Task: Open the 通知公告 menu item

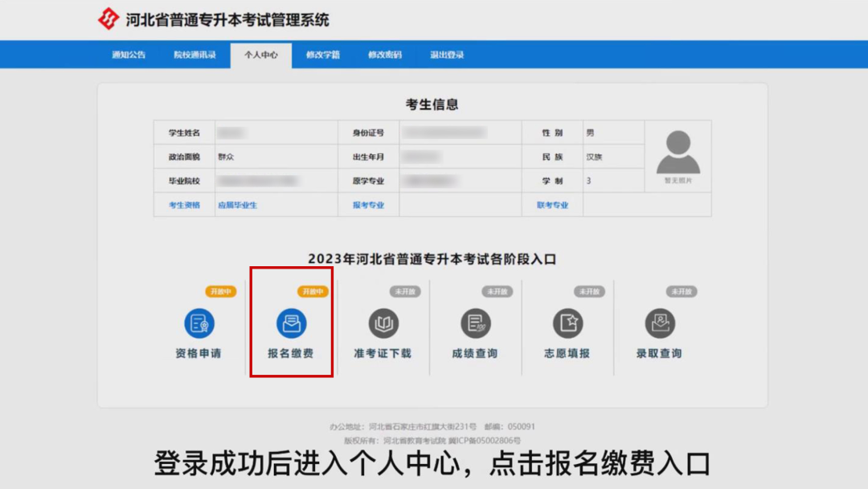Action: 130,56
